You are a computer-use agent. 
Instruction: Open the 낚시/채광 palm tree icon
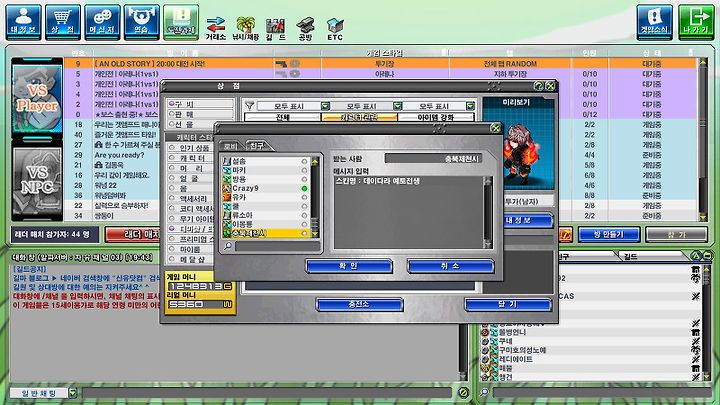point(246,28)
